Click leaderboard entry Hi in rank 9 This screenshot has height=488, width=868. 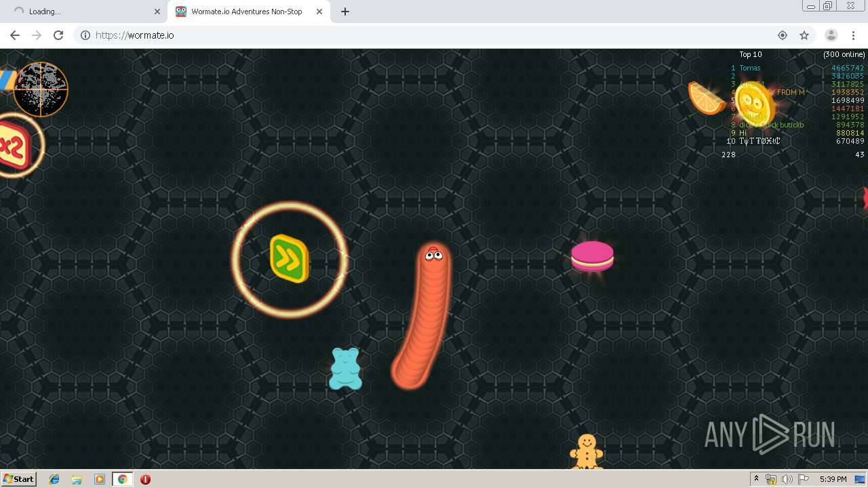743,133
